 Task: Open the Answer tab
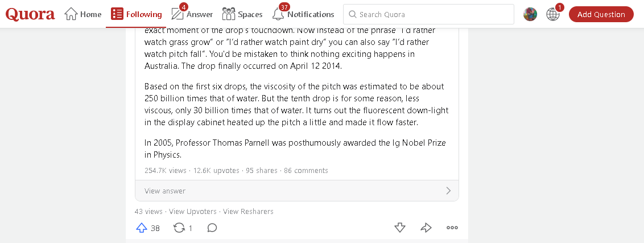click(x=192, y=14)
